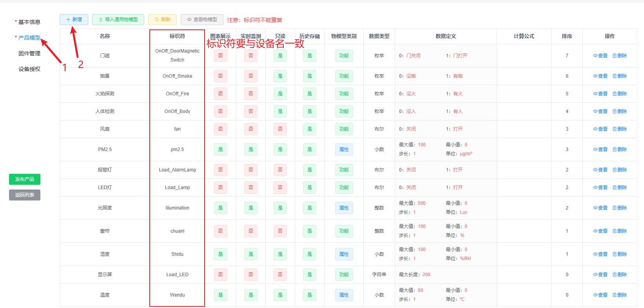Click the 刷新 refresh button
Screen dimensions: 644x308
pos(162,20)
